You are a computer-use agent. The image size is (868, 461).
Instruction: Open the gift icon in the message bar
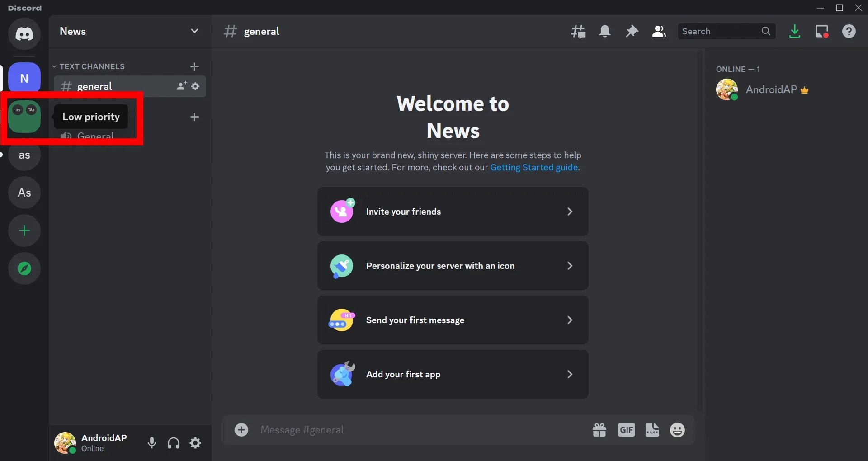[599, 430]
